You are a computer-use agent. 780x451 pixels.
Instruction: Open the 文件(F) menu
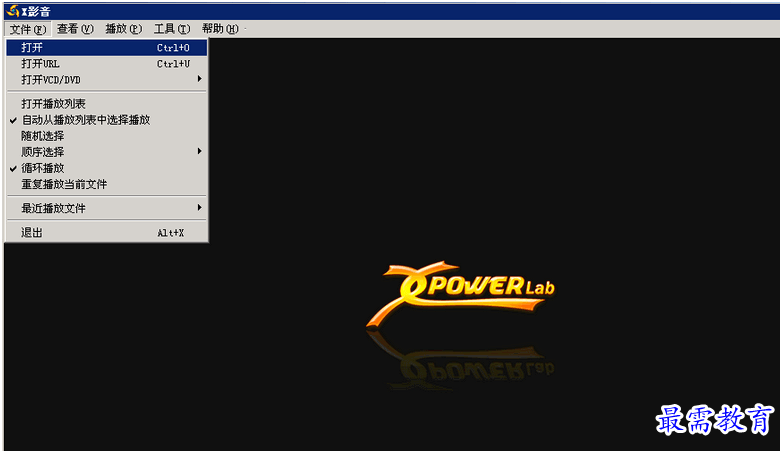(28, 29)
